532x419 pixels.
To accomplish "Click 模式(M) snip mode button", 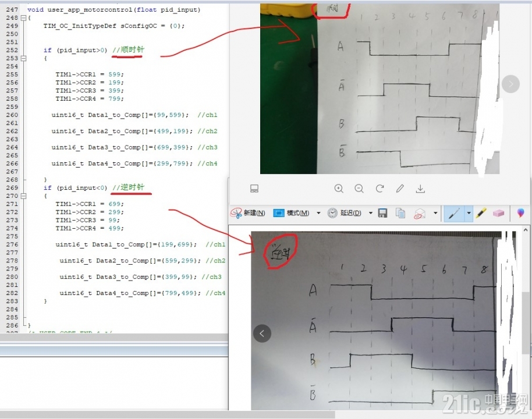I will 292,213.
